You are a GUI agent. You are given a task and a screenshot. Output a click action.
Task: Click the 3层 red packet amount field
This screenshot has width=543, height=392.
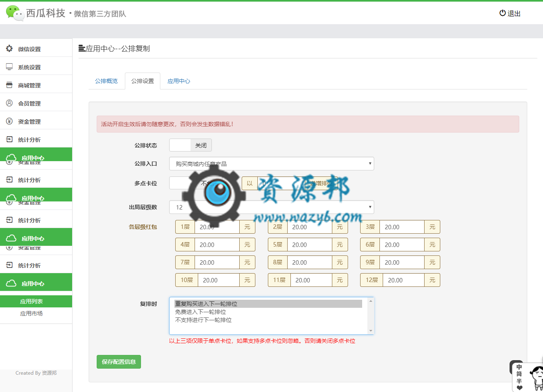(402, 227)
